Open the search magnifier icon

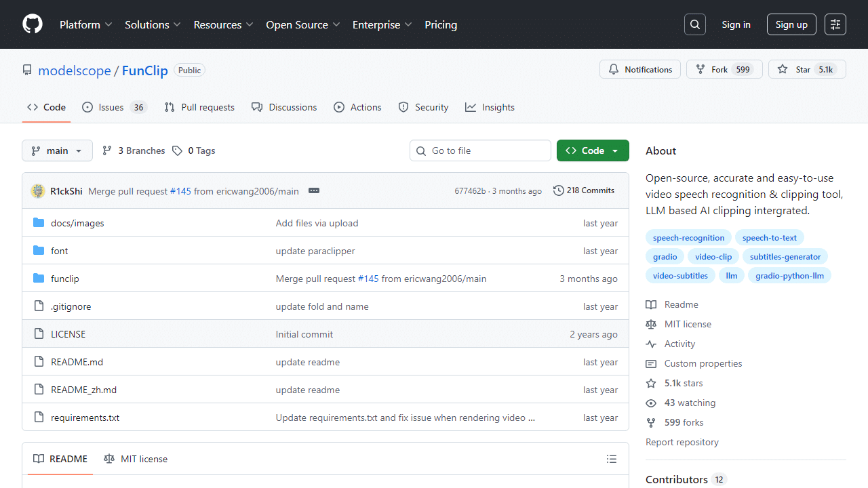(695, 24)
